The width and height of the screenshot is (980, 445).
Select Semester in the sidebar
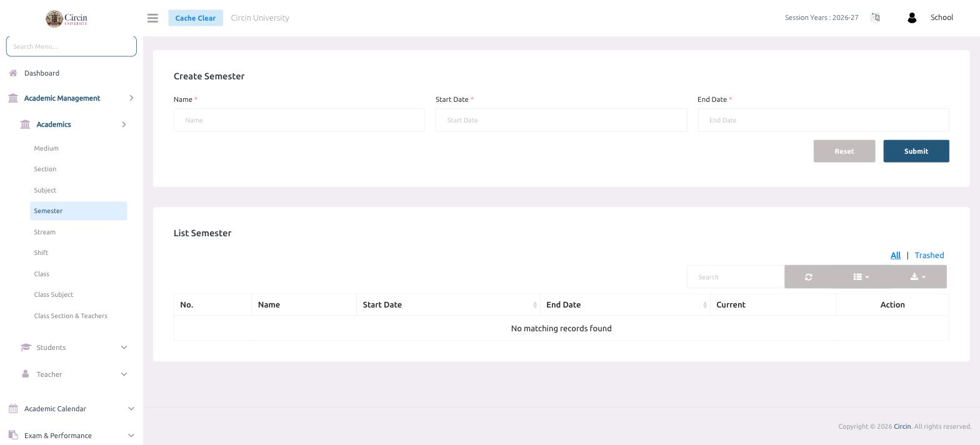pyautogui.click(x=79, y=211)
